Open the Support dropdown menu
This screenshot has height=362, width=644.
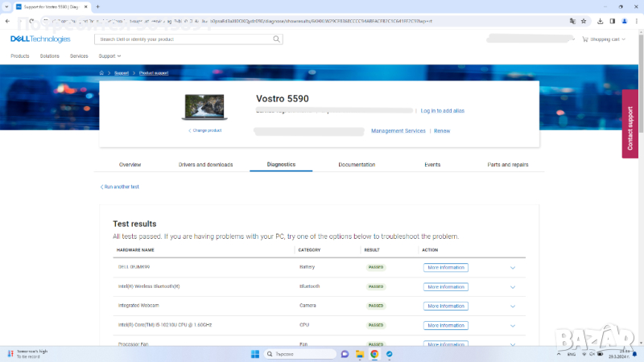click(x=109, y=56)
